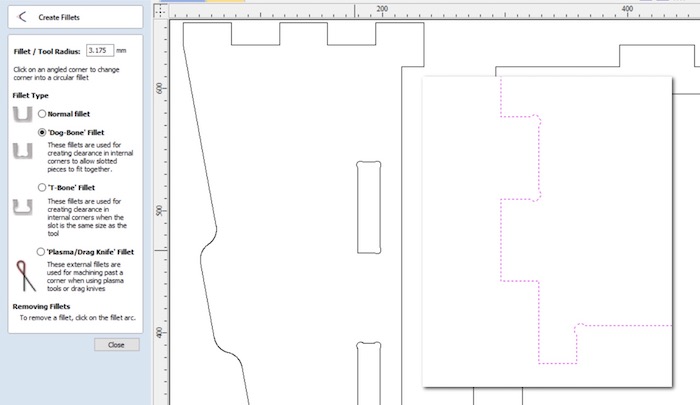700x405 pixels.
Task: Click the Fillet / Tool Radius input field
Action: pos(100,50)
